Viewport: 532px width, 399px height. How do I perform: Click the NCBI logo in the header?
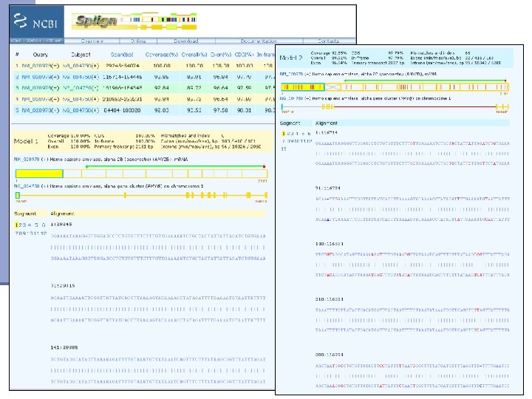[x=35, y=21]
